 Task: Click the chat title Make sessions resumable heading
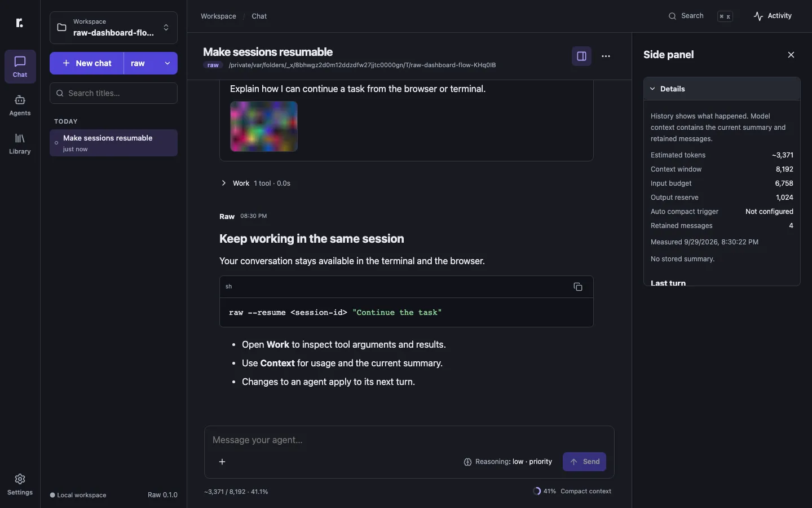tap(268, 52)
